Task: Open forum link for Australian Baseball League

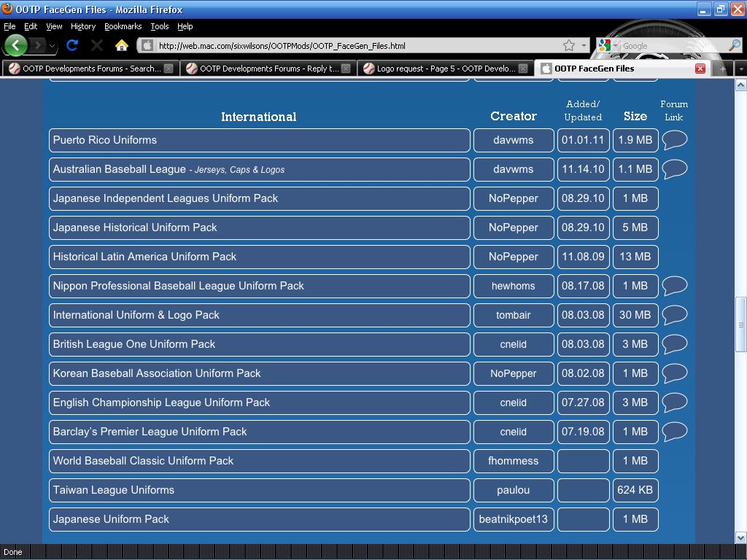Action: click(674, 168)
